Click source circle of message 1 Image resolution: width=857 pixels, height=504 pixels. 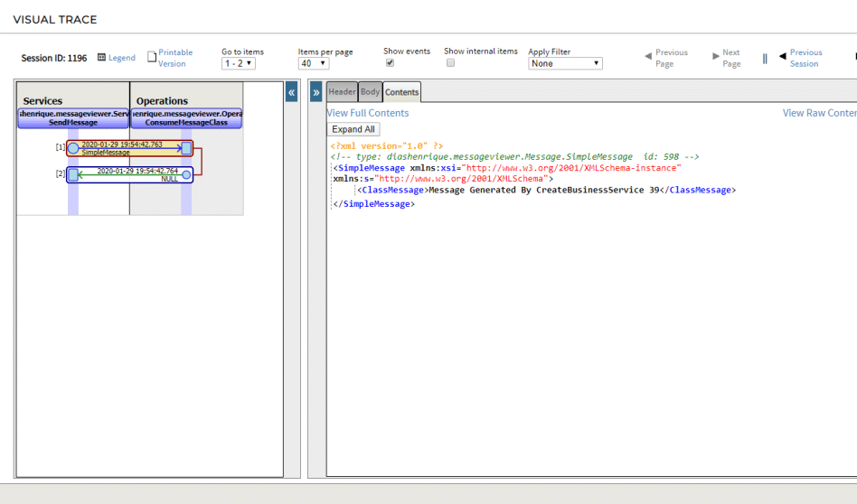click(x=73, y=148)
